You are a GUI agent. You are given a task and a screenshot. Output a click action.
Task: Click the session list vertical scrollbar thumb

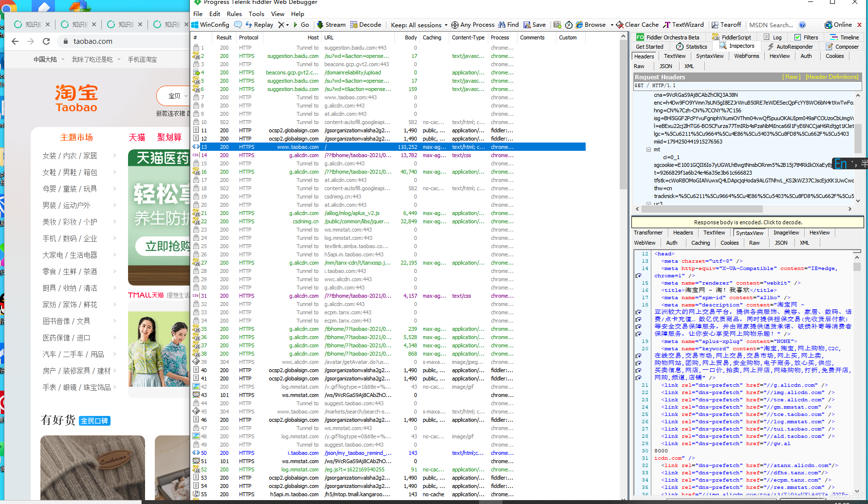click(623, 115)
